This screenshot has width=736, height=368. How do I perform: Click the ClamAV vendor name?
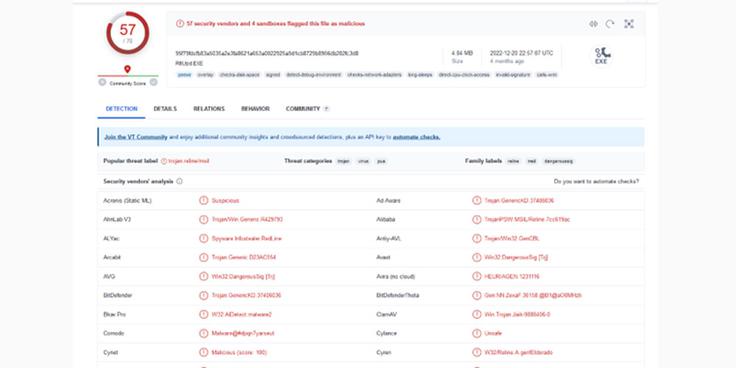(387, 314)
